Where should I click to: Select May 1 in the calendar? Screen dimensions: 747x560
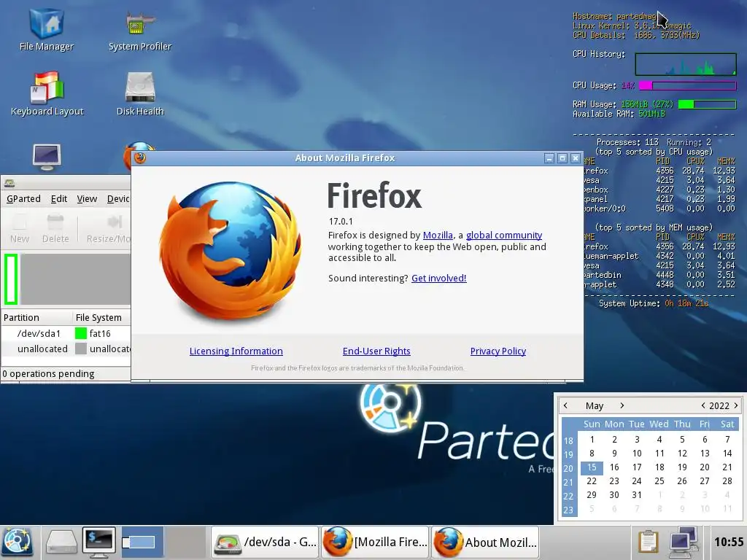point(592,440)
